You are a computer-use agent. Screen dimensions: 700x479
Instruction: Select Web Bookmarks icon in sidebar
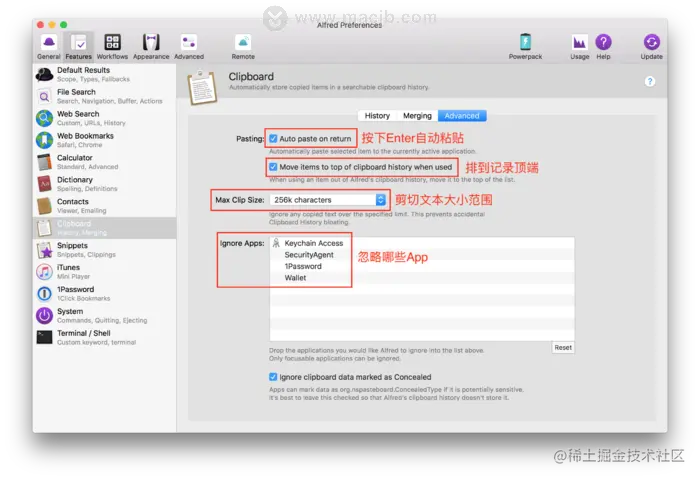(44, 140)
